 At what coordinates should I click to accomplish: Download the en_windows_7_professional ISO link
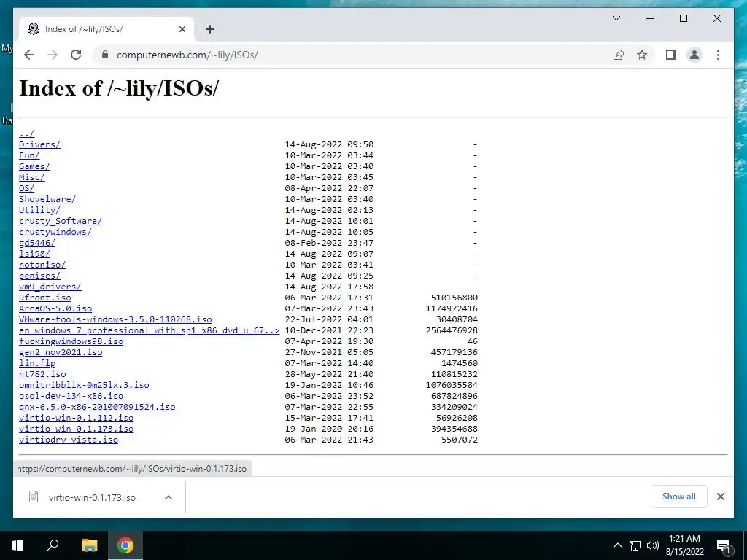[x=149, y=330]
